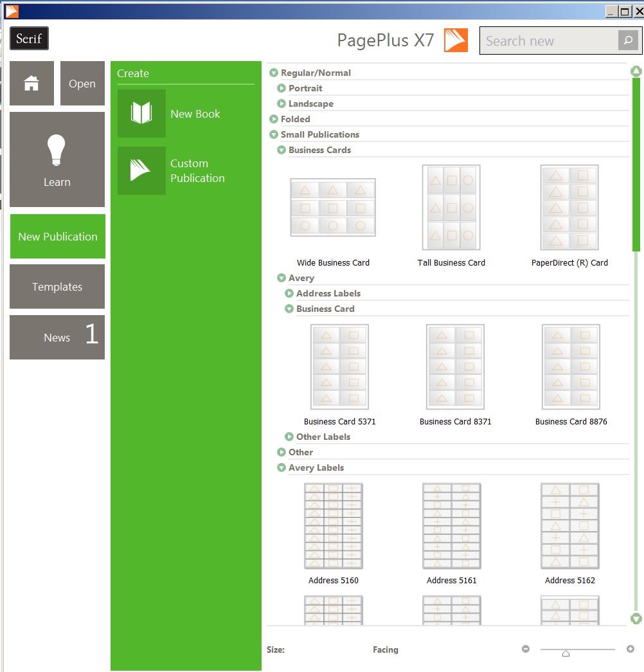This screenshot has height=672, width=644.
Task: Pick the Address 5160 label thumbnail
Action: tap(334, 526)
